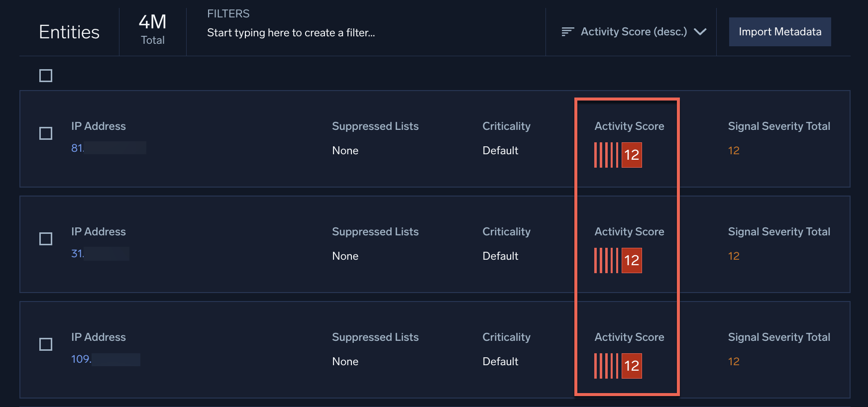Screen dimensions: 868x407
Task: Click the sort icon beside Activity Score (desc.)
Action: click(x=567, y=31)
